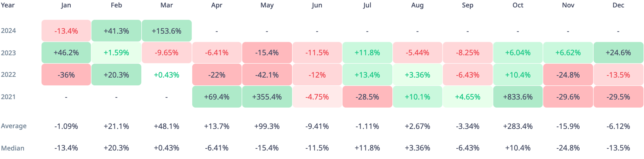Click the May 2022 -42.1% cell
Viewport: 644px width, 159px height.
click(x=267, y=75)
